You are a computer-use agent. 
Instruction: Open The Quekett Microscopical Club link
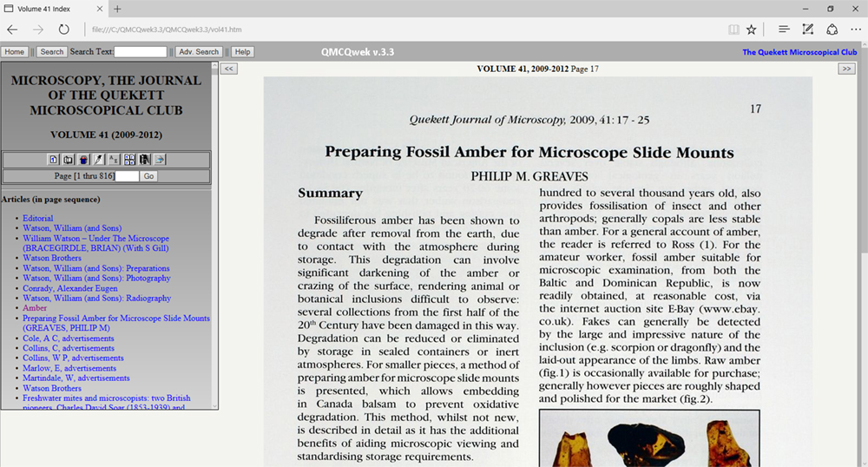point(799,52)
